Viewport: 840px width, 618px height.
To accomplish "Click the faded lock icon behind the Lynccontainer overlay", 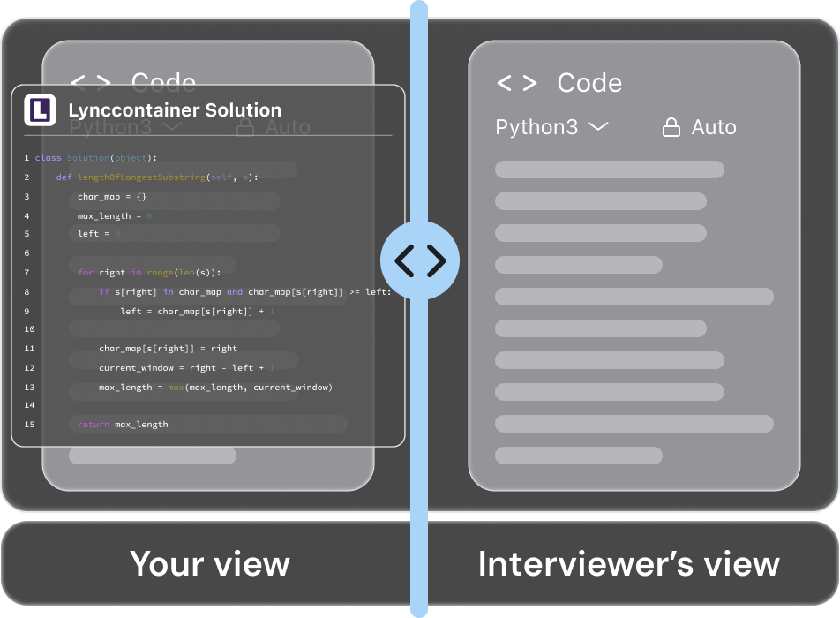I will [x=246, y=129].
